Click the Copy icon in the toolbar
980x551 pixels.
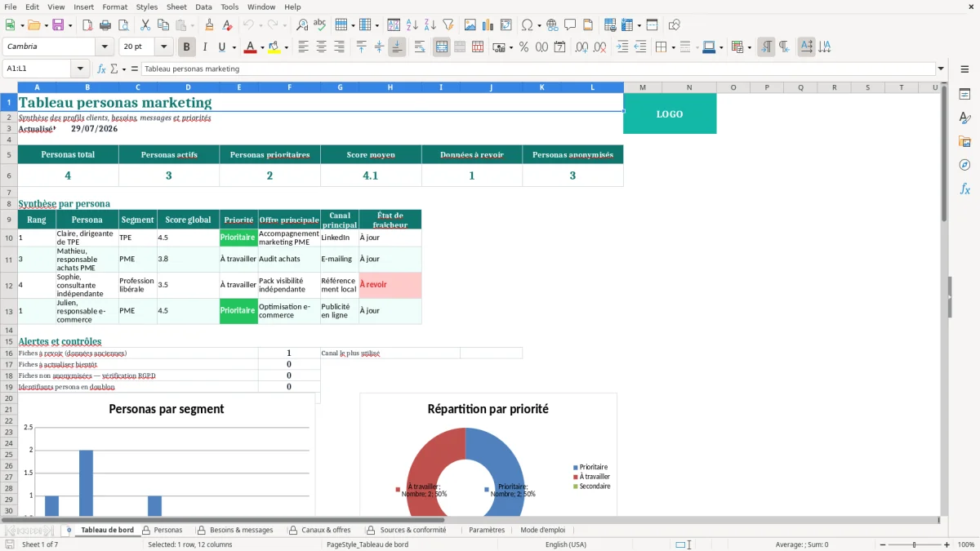click(x=163, y=25)
